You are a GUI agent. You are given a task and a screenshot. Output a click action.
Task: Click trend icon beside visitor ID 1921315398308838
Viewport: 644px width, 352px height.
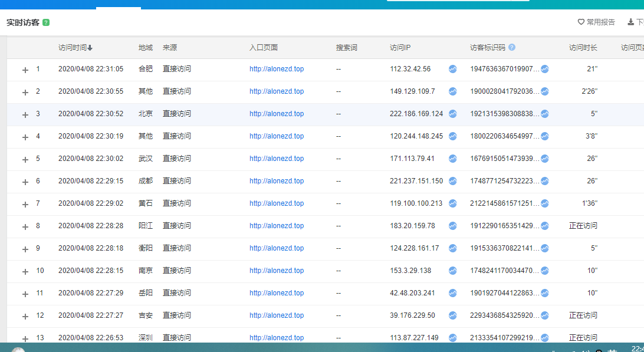544,114
